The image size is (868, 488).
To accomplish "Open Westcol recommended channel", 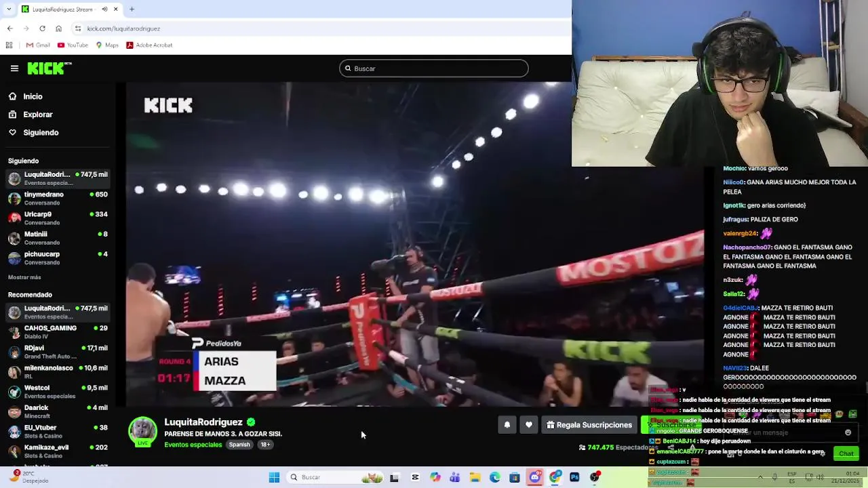I will (58, 392).
